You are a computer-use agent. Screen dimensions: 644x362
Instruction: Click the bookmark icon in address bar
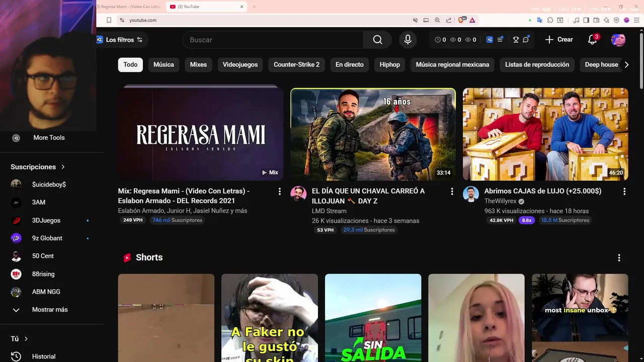coord(109,20)
